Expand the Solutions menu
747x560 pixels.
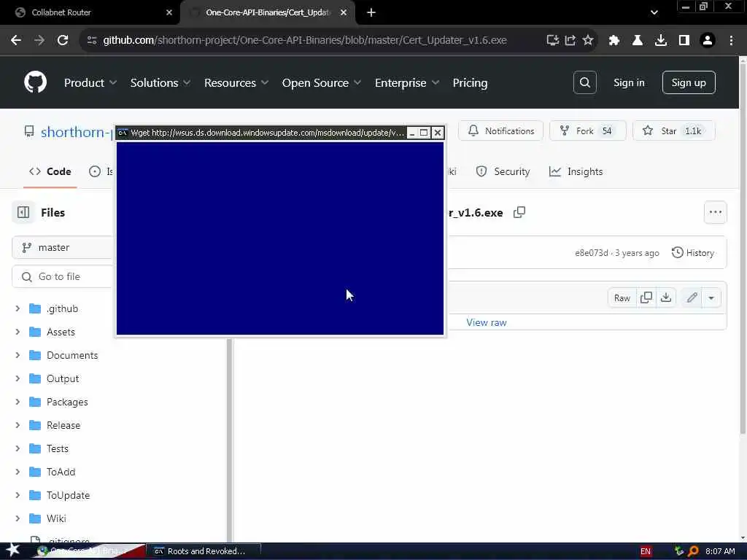click(160, 82)
